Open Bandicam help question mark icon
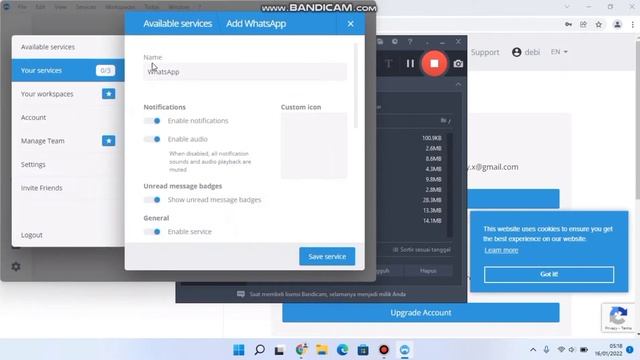 click(410, 42)
